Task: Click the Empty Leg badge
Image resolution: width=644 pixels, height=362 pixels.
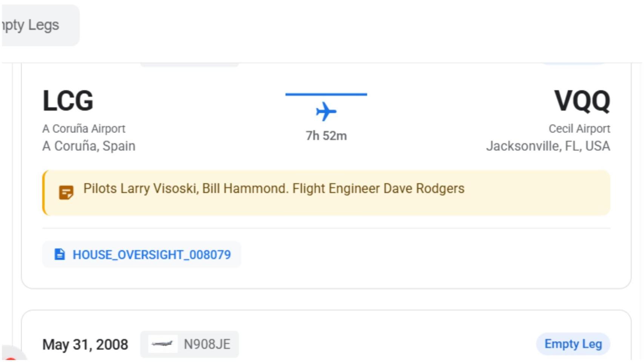Action: [573, 344]
